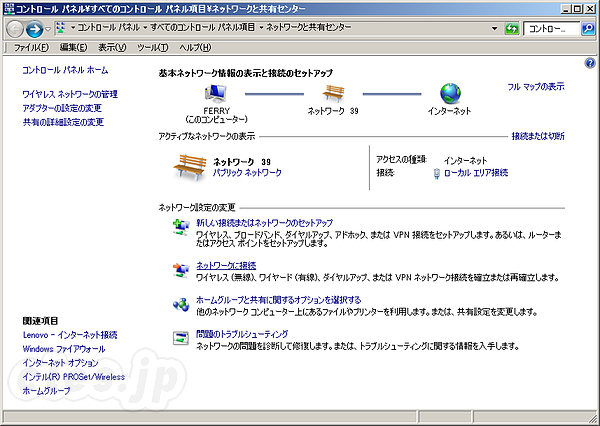Open the ファイル(F) menu

(x=34, y=47)
